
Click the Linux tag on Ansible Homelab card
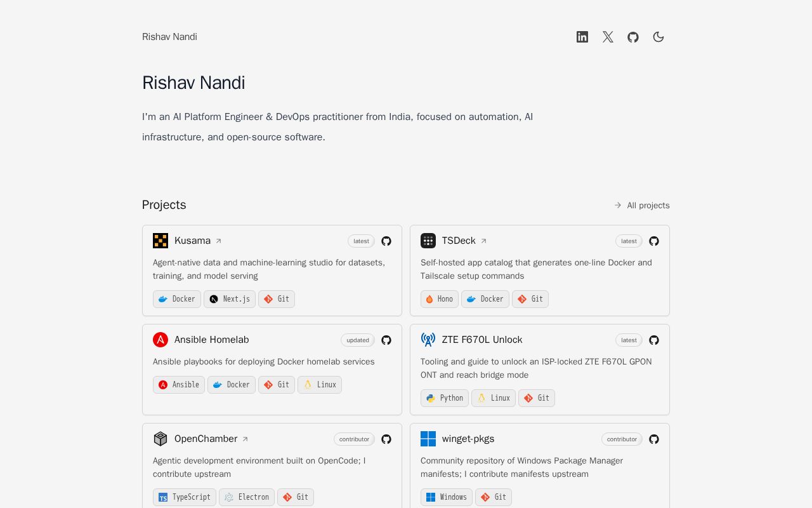point(320,385)
